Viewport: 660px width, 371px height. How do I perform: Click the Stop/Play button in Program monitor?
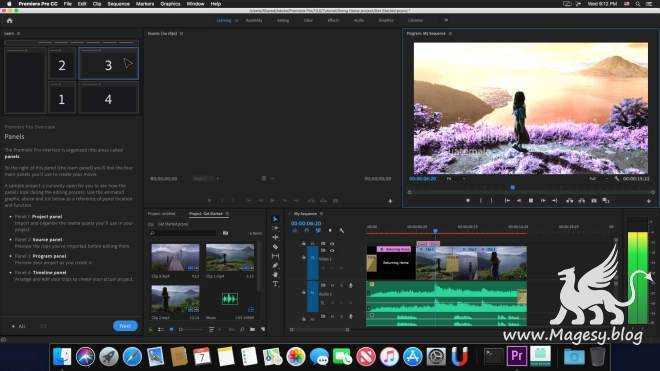(x=531, y=201)
